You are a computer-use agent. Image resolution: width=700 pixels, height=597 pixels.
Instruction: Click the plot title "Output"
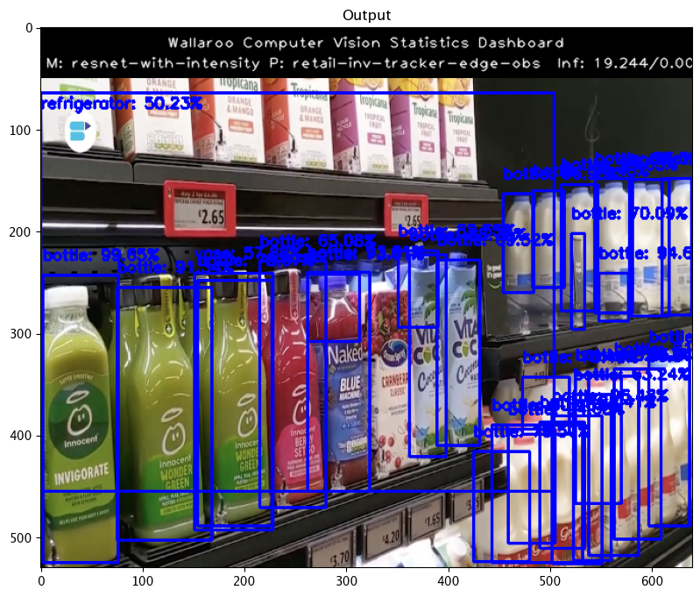click(366, 15)
